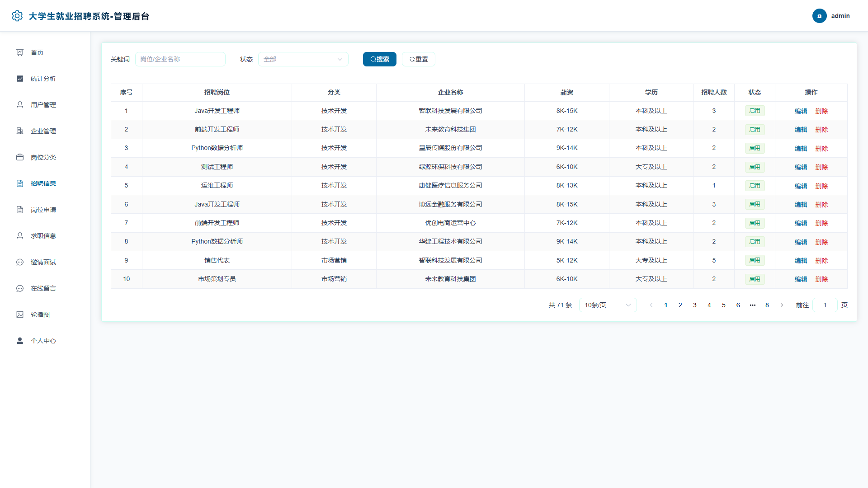The width and height of the screenshot is (868, 488).
Task: Click the 招聘信息 document icon
Action: point(20,183)
